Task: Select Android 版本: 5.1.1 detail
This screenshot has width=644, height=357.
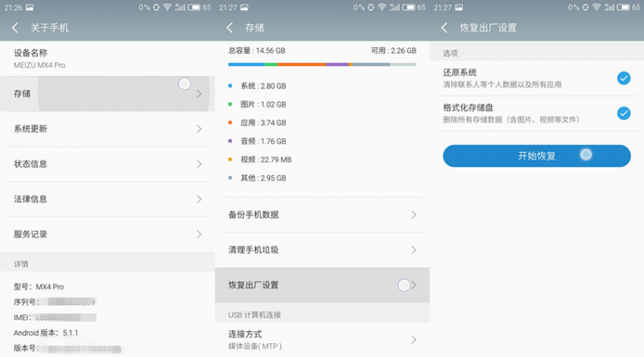Action: [x=46, y=333]
